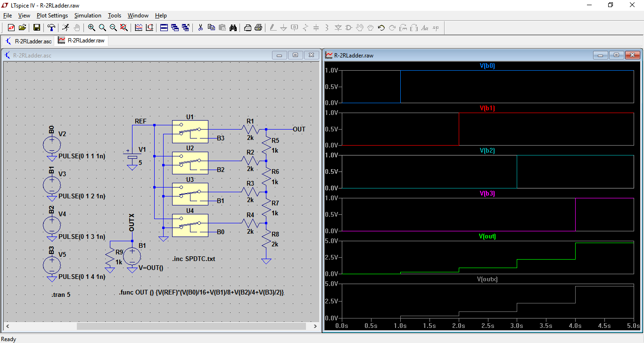Click the '.func OUT ()' directive text
644x343 pixels.
pos(201,293)
